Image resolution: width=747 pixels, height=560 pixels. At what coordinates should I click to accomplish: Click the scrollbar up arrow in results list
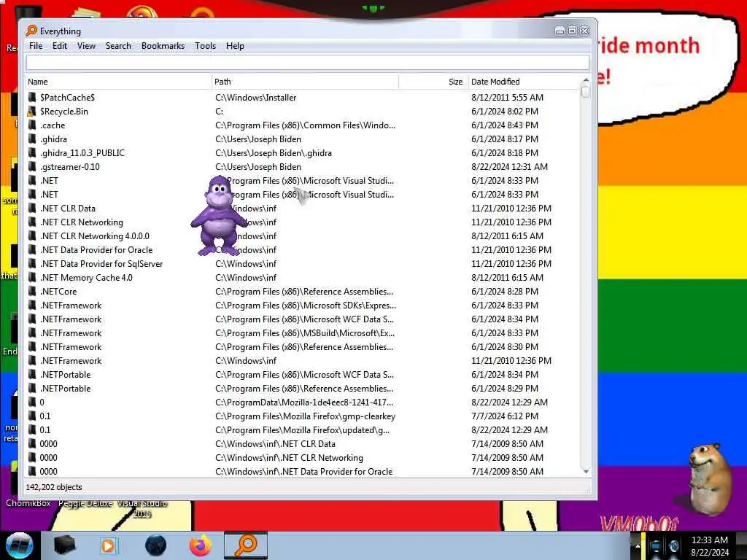tap(586, 80)
